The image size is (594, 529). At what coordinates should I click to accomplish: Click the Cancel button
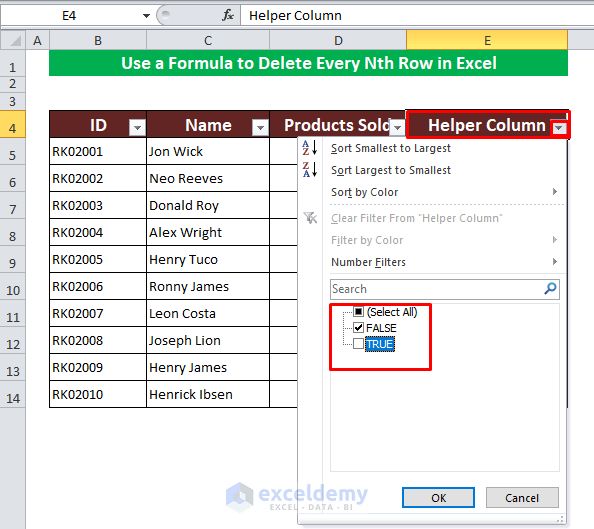click(522, 498)
